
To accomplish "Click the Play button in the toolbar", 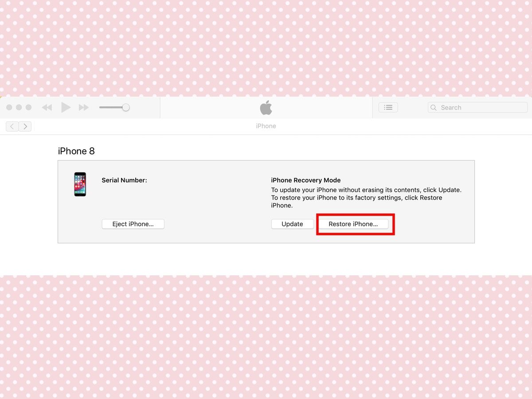I will [x=66, y=107].
